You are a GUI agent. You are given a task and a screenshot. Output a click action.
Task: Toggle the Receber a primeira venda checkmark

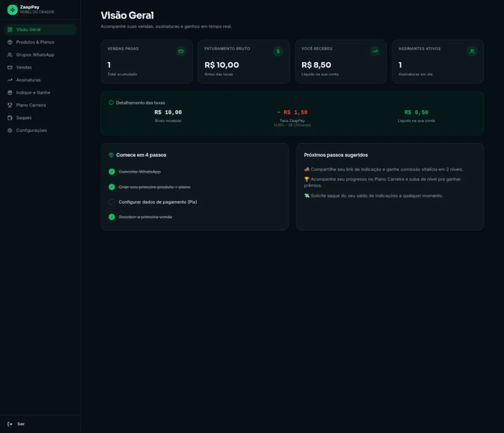click(x=112, y=217)
